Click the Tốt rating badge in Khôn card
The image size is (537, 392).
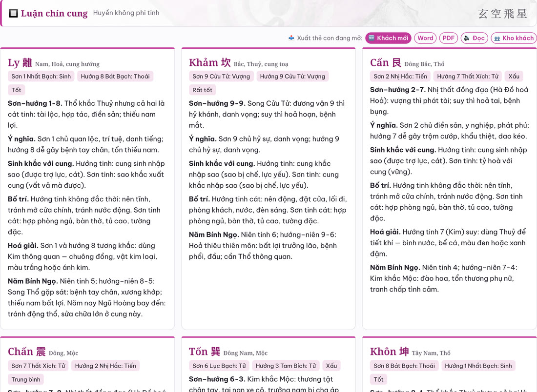point(378,379)
